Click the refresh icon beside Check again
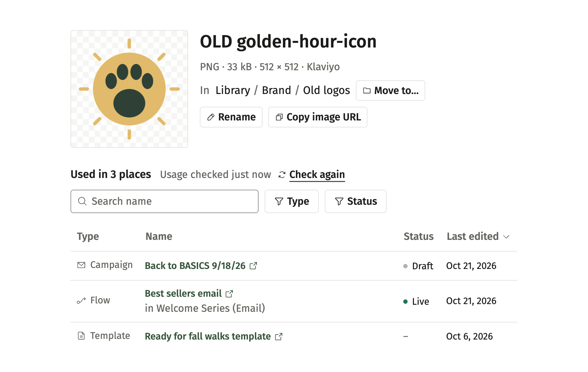 [282, 175]
